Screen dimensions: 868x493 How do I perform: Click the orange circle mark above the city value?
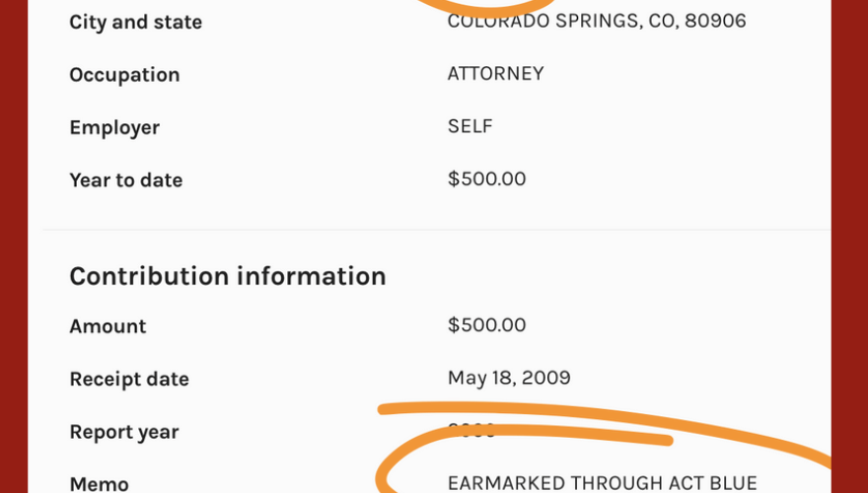click(493, 5)
